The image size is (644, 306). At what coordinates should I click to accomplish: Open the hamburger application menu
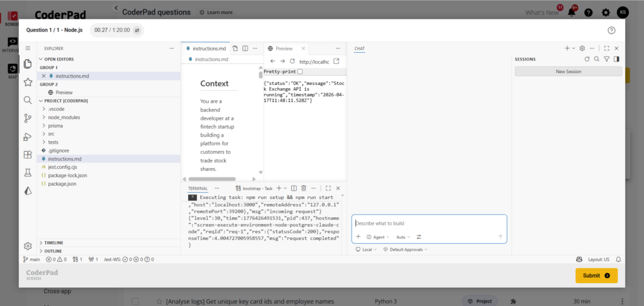click(28, 48)
